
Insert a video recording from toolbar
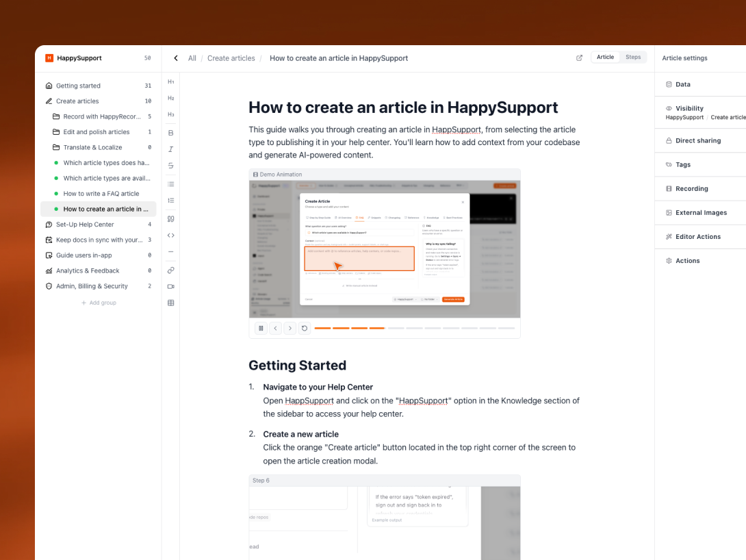pos(171,286)
